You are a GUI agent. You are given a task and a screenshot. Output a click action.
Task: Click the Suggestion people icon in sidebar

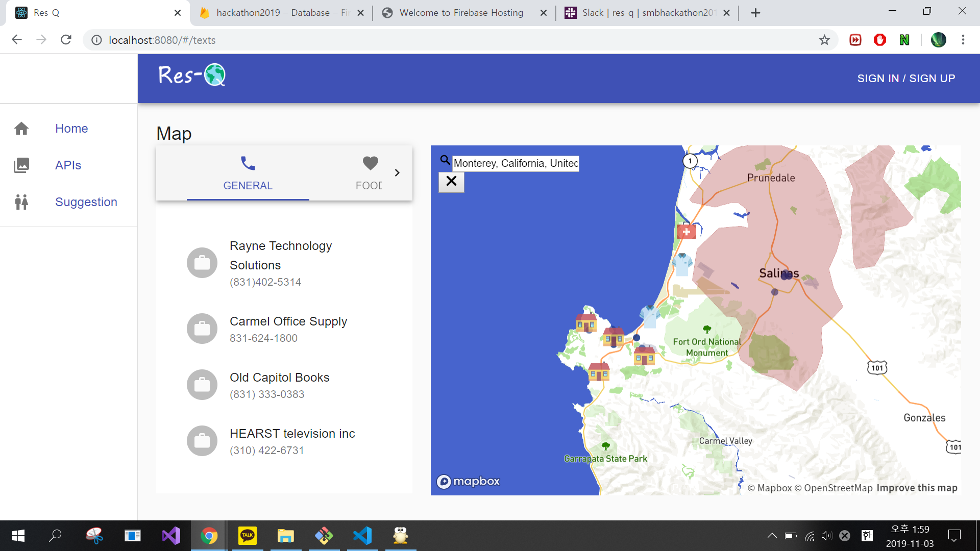pos(21,202)
